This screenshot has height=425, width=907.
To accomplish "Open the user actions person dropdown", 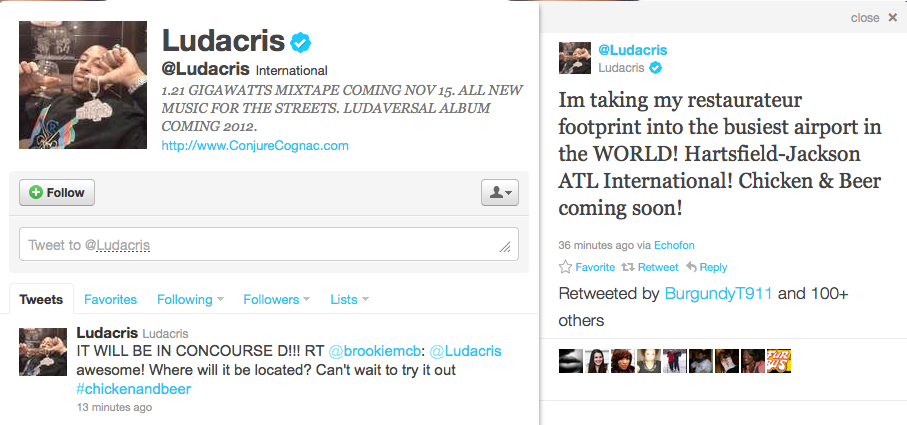I will (500, 193).
